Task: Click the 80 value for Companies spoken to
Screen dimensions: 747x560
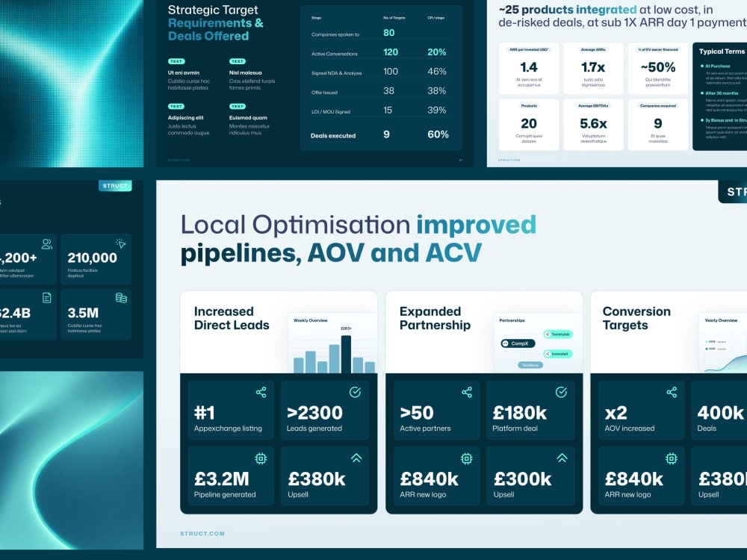Action: (x=388, y=33)
